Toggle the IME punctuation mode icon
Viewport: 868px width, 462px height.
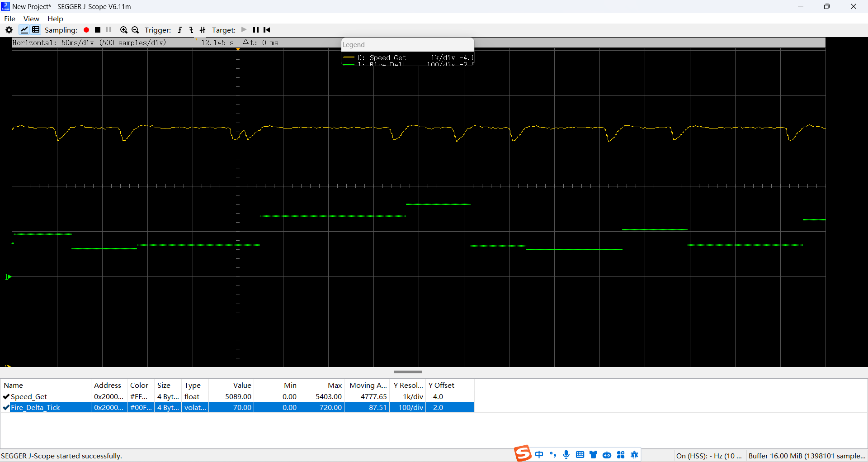(x=553, y=454)
